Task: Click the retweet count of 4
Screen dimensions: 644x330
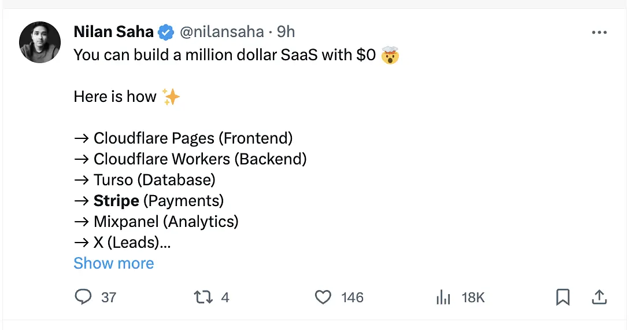Action: point(225,298)
